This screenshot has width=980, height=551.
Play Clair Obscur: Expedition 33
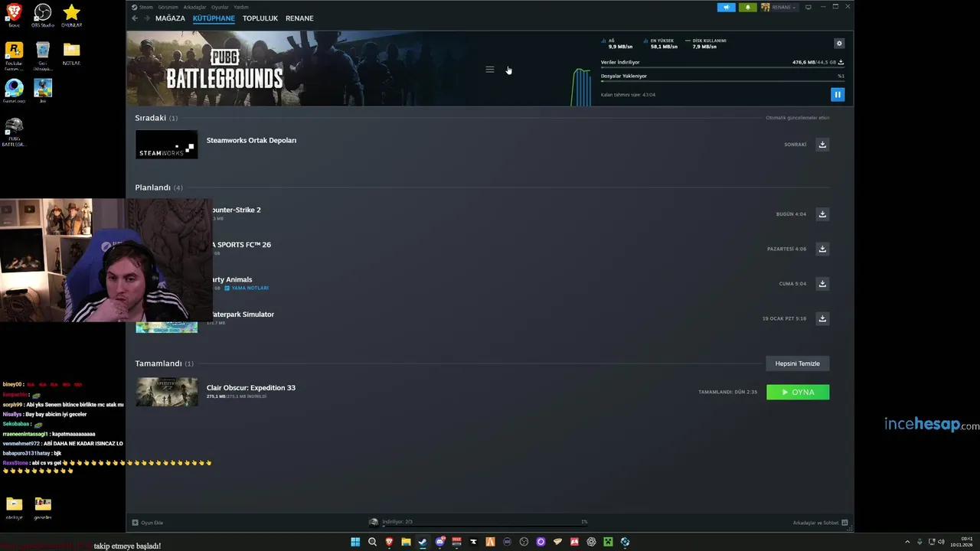click(798, 392)
